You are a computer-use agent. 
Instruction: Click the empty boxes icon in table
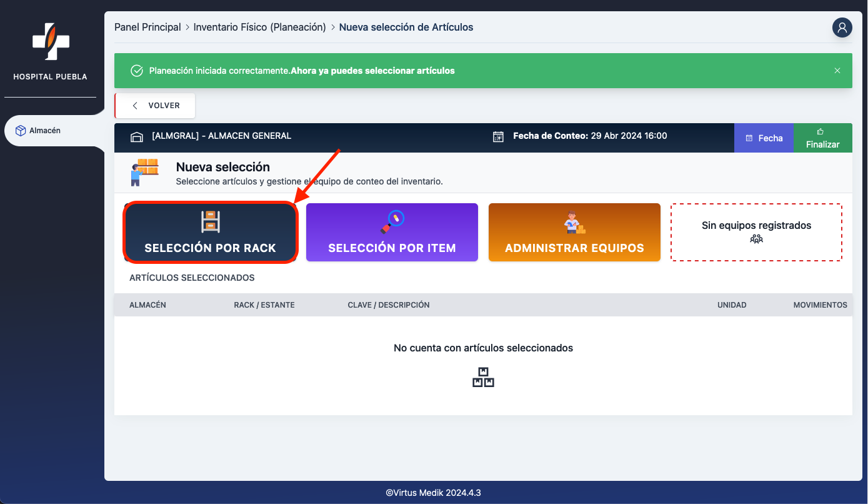[x=483, y=377]
